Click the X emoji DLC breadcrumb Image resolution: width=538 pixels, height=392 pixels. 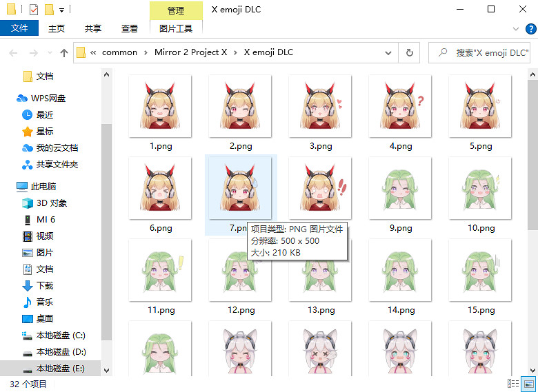click(x=269, y=52)
